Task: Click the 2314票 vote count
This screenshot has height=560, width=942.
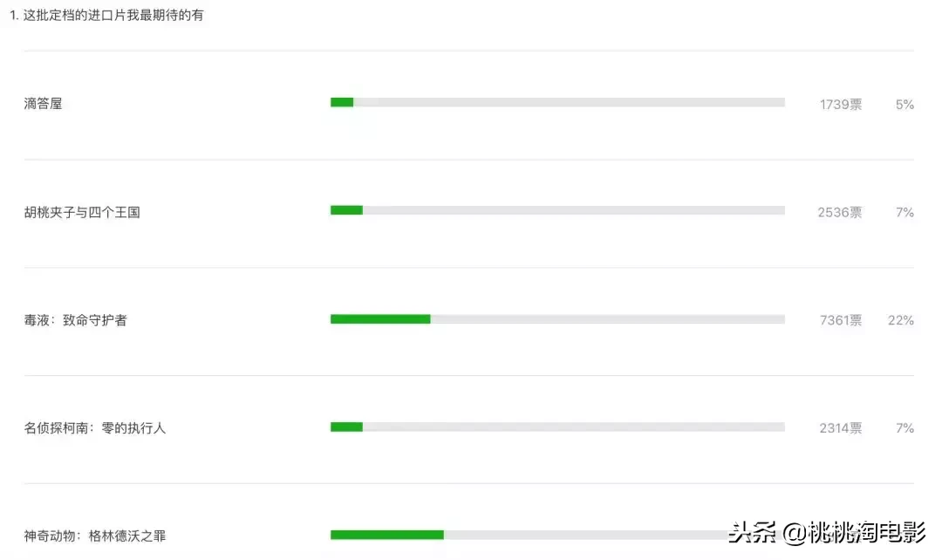Action: click(841, 427)
